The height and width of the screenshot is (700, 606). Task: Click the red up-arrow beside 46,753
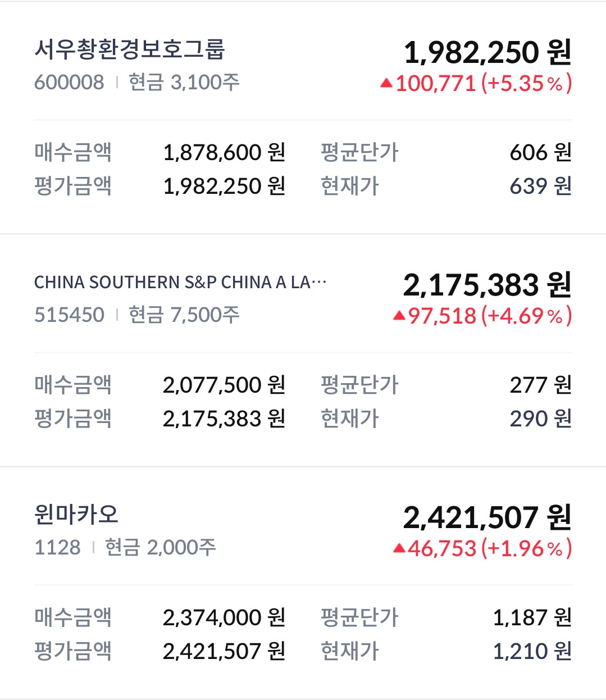(x=399, y=548)
